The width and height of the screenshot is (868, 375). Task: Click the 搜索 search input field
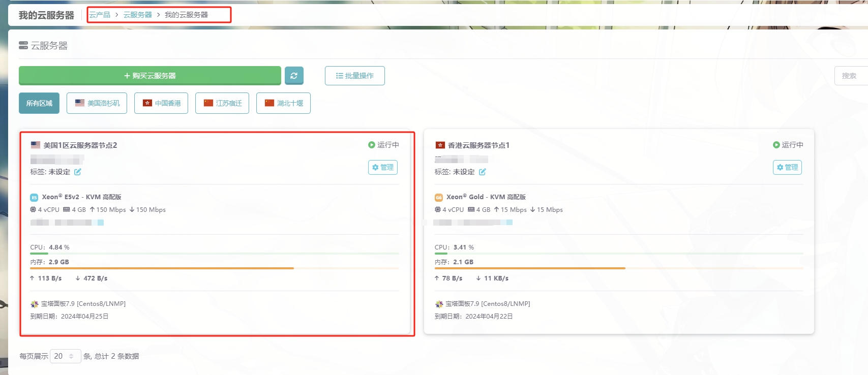850,76
